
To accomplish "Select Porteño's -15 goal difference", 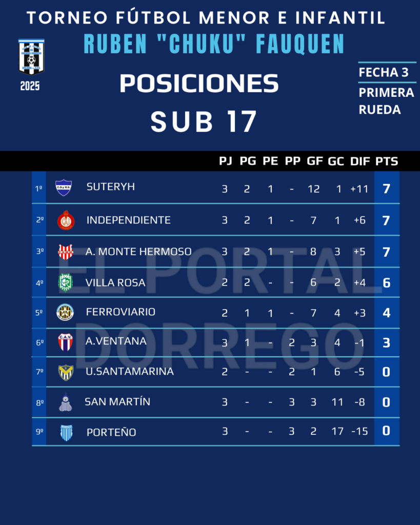I will click(x=360, y=432).
